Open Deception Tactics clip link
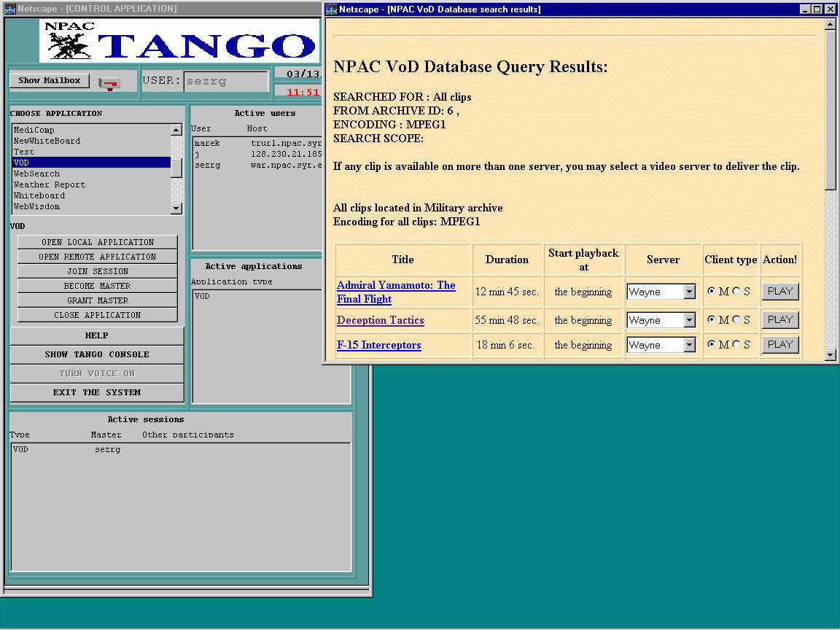The height and width of the screenshot is (630, 840). click(381, 320)
